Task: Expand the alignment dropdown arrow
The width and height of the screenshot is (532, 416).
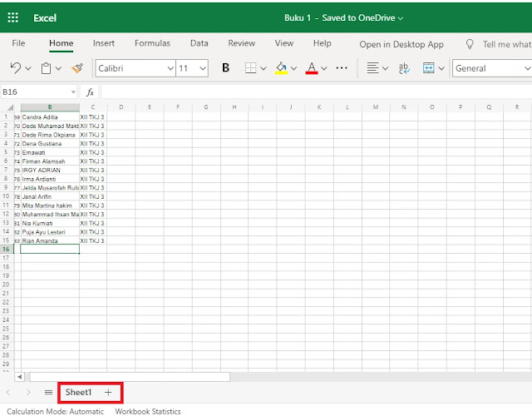Action: point(385,68)
